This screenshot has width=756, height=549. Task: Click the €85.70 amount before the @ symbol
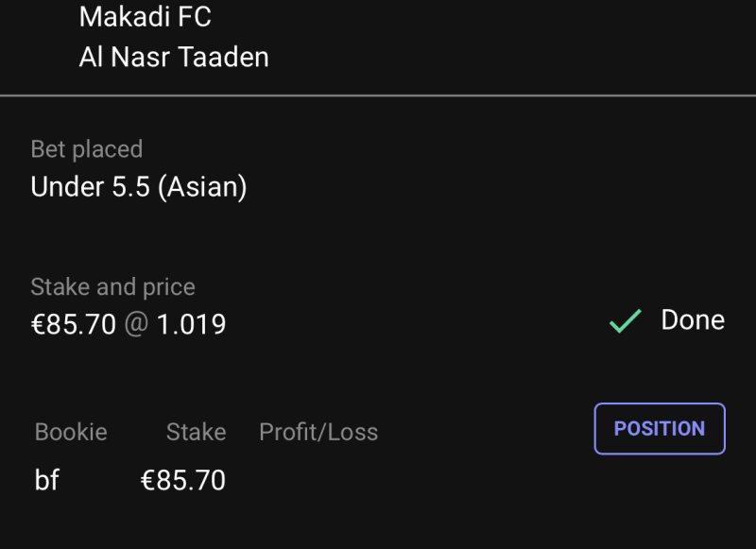(x=73, y=325)
